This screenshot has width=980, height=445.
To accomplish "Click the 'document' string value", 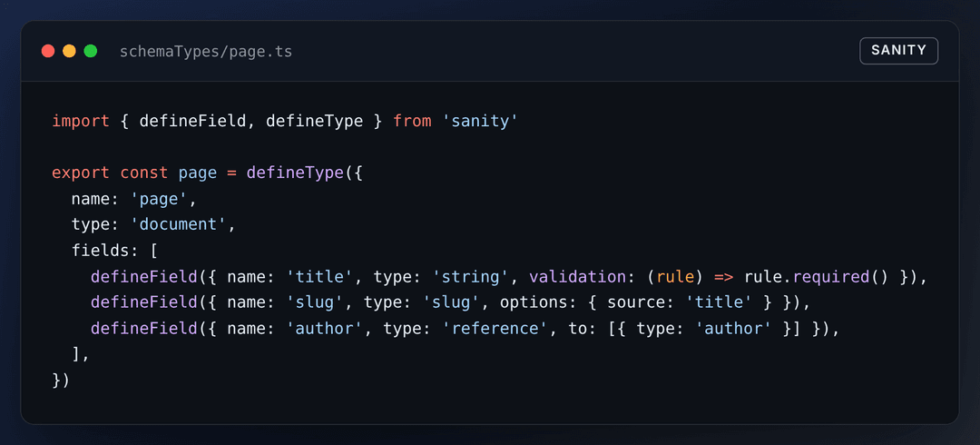I will click(178, 224).
